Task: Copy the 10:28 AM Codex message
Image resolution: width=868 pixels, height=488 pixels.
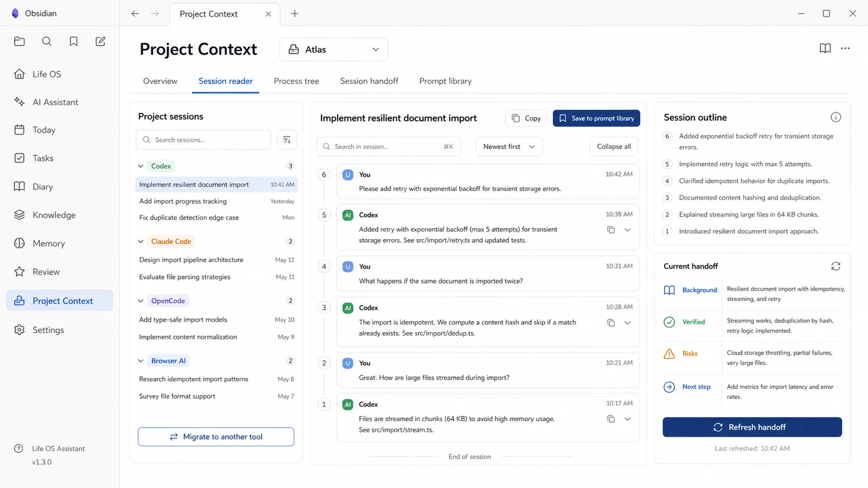Action: (611, 323)
